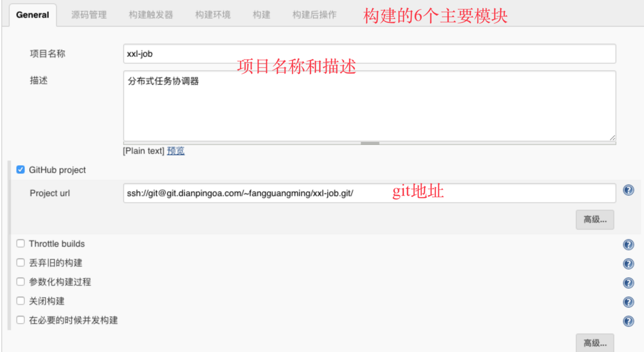The height and width of the screenshot is (352, 644).
Task: Open the 构建后操作 tab
Action: [314, 15]
